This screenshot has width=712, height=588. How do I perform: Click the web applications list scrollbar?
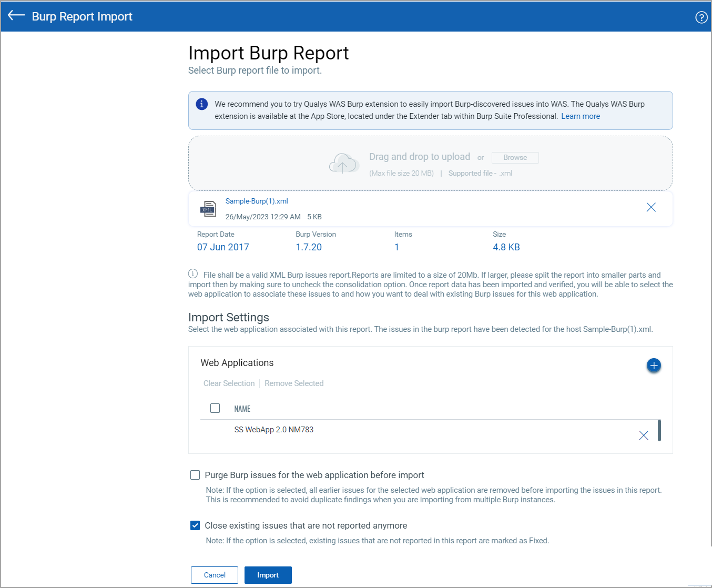pos(659,430)
